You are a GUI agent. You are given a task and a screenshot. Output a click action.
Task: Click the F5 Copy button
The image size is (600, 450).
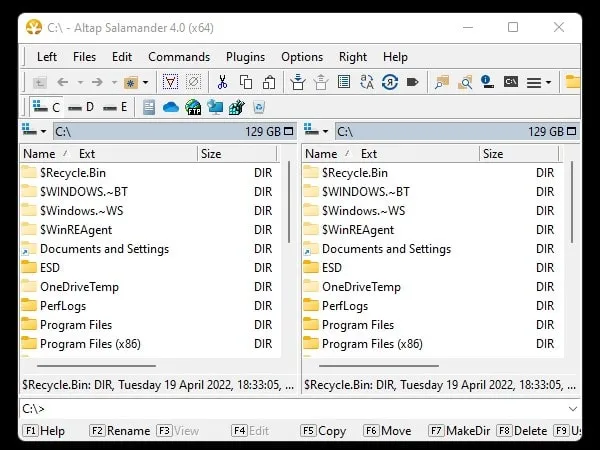[323, 431]
